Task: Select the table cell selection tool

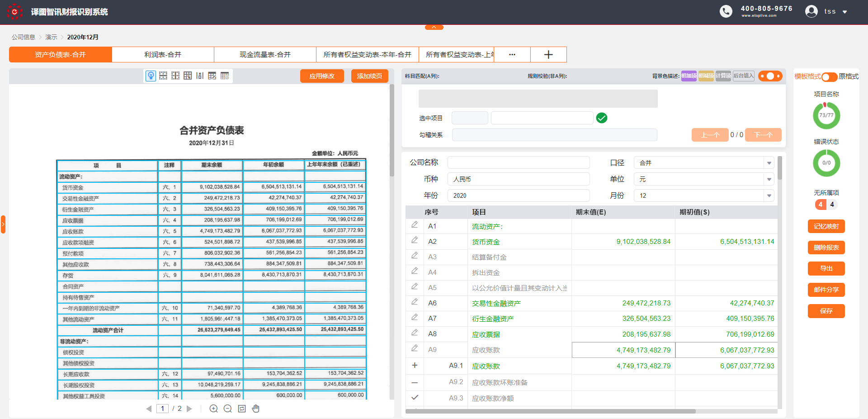Action: pyautogui.click(x=188, y=76)
